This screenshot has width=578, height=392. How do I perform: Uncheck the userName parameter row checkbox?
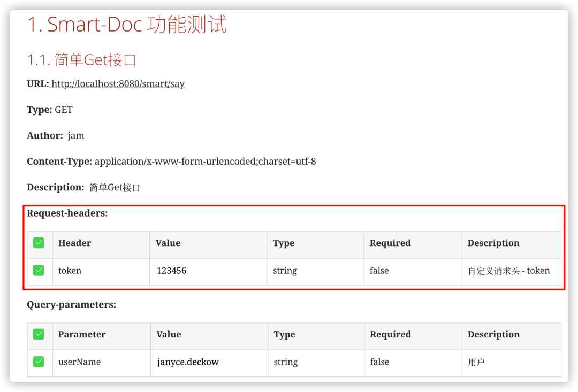(39, 362)
